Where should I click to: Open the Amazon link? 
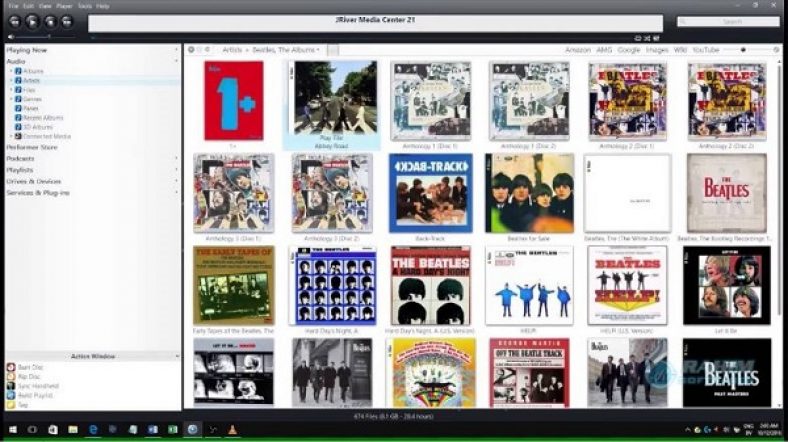tap(577, 50)
